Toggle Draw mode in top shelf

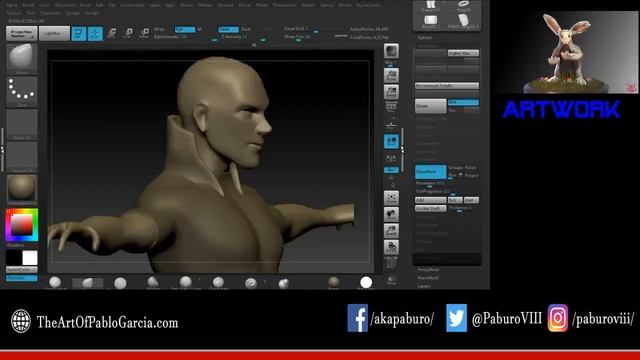pyautogui.click(x=95, y=33)
